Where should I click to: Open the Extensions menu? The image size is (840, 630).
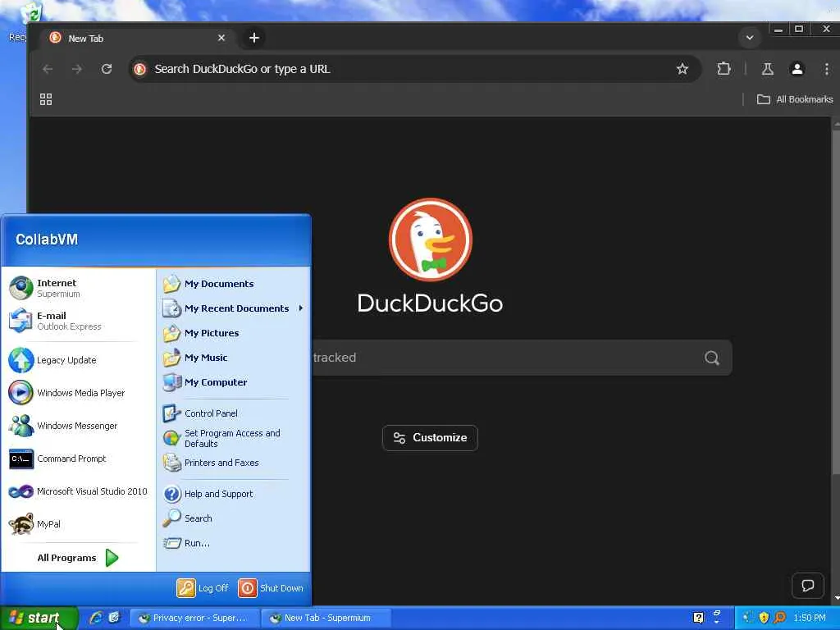pyautogui.click(x=724, y=69)
